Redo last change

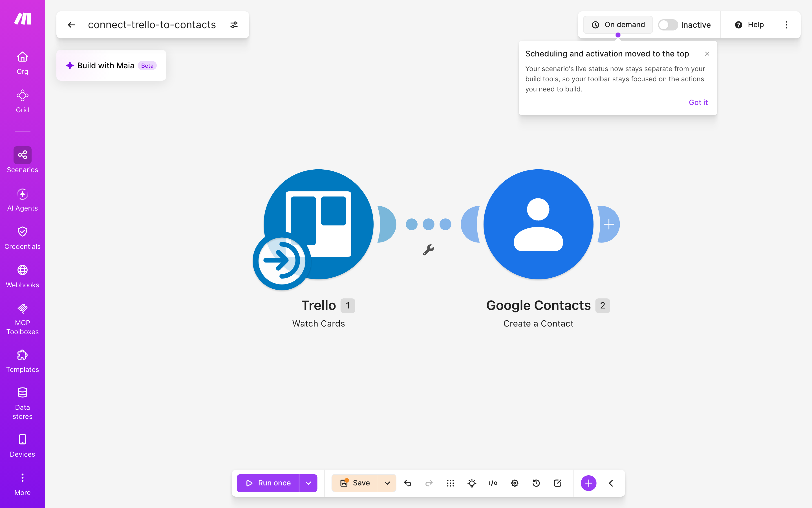pos(429,483)
